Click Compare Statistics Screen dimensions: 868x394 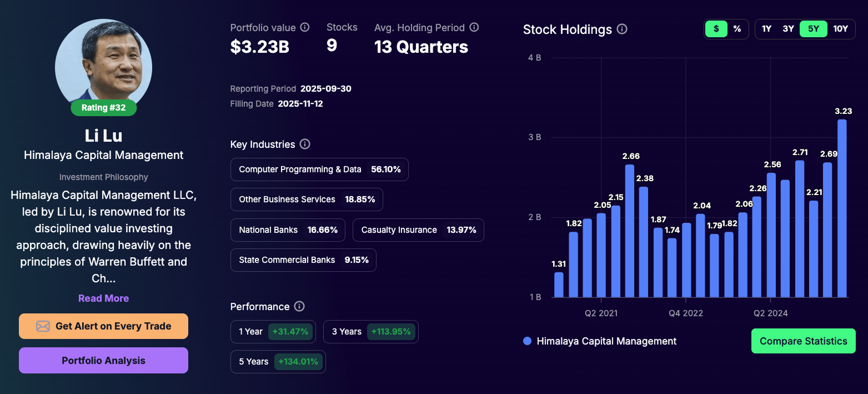click(x=803, y=341)
